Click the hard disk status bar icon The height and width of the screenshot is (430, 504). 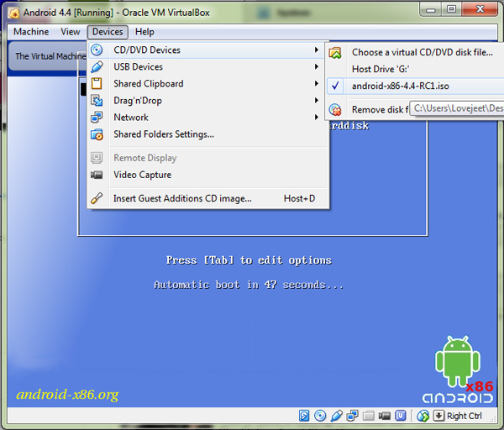pyautogui.click(x=304, y=416)
